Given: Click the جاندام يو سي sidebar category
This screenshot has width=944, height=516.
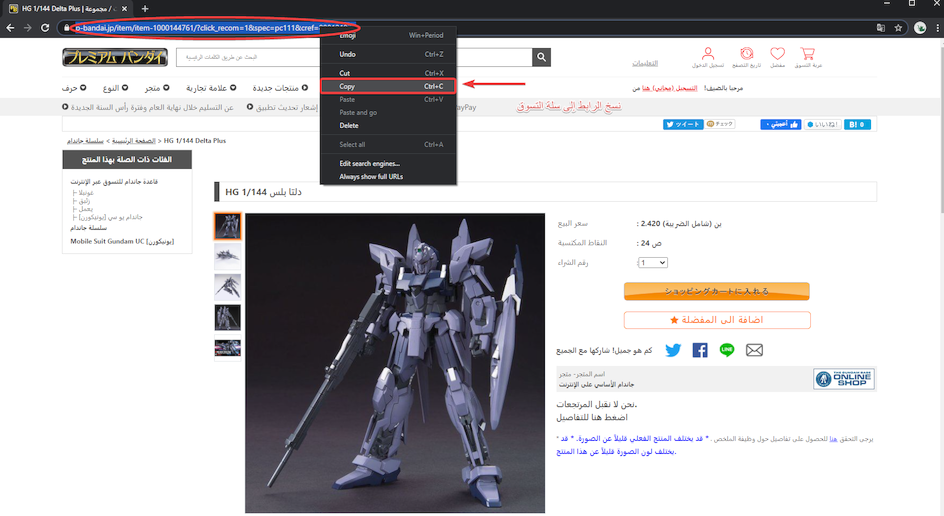Looking at the screenshot, I should [x=111, y=217].
